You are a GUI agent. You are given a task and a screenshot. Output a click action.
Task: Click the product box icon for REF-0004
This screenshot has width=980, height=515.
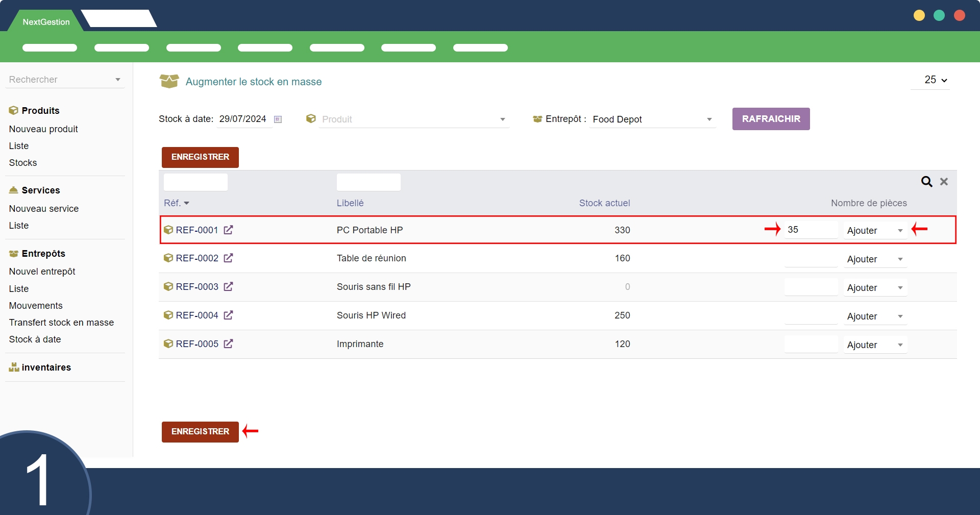coord(168,315)
